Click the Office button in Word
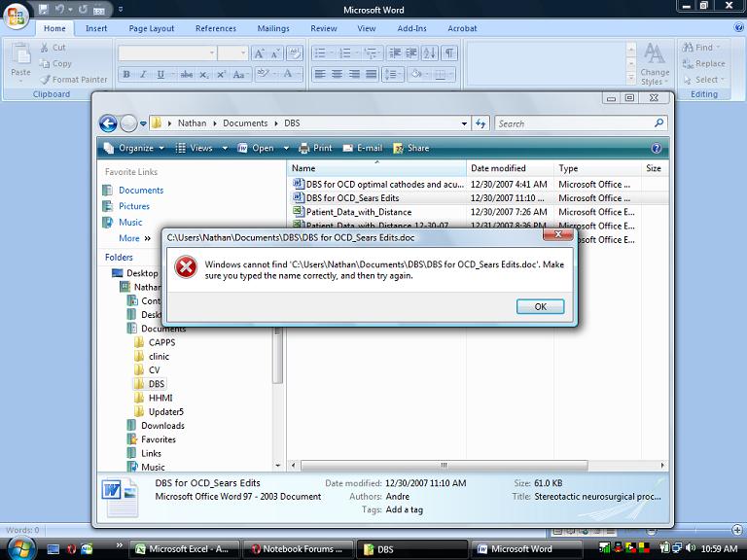Viewport: 747px width, 560px height. coord(17,17)
